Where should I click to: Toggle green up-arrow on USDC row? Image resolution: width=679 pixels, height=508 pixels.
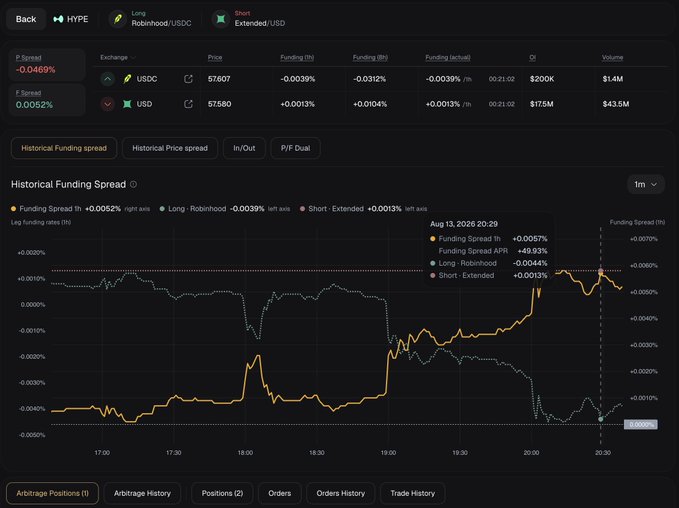coord(108,79)
